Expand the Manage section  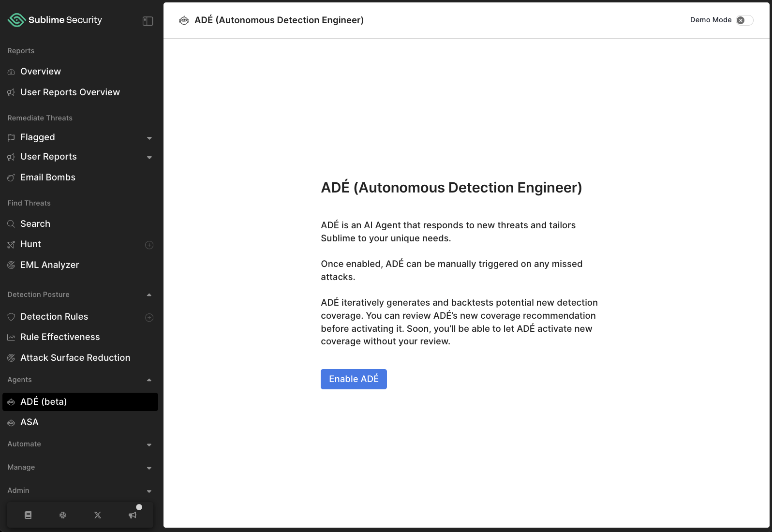(149, 468)
